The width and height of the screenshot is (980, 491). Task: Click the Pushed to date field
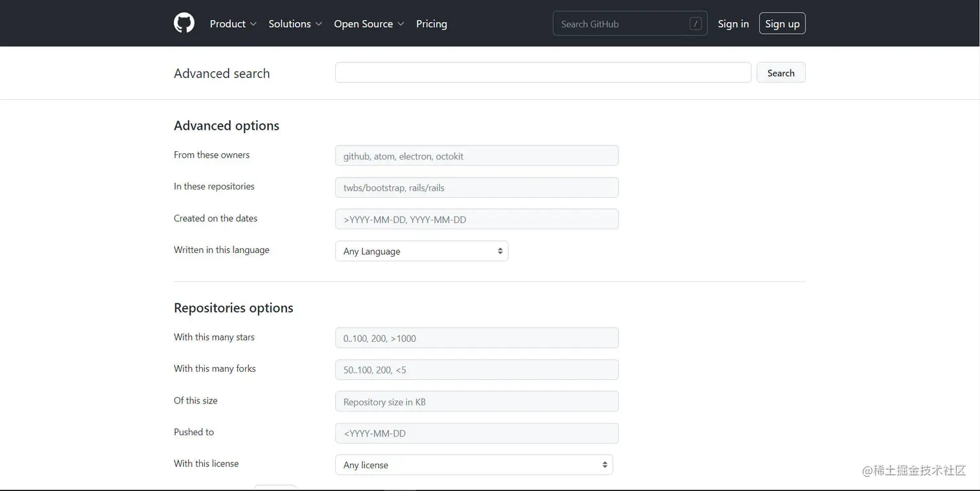(x=476, y=433)
